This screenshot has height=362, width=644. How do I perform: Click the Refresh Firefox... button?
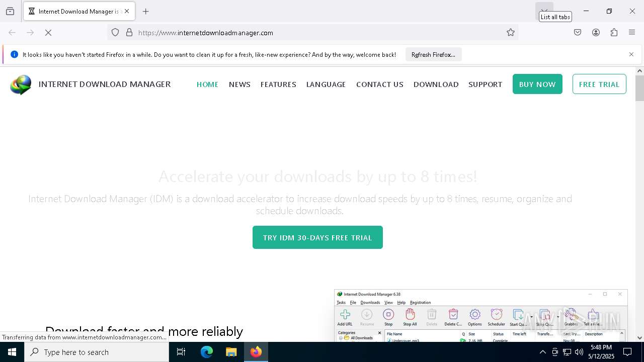[x=433, y=54]
